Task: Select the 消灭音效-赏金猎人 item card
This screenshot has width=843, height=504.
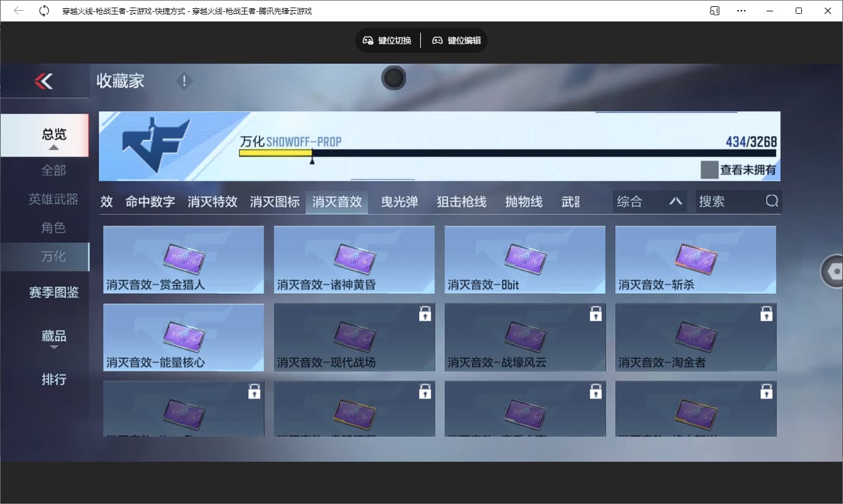Action: 183,259
